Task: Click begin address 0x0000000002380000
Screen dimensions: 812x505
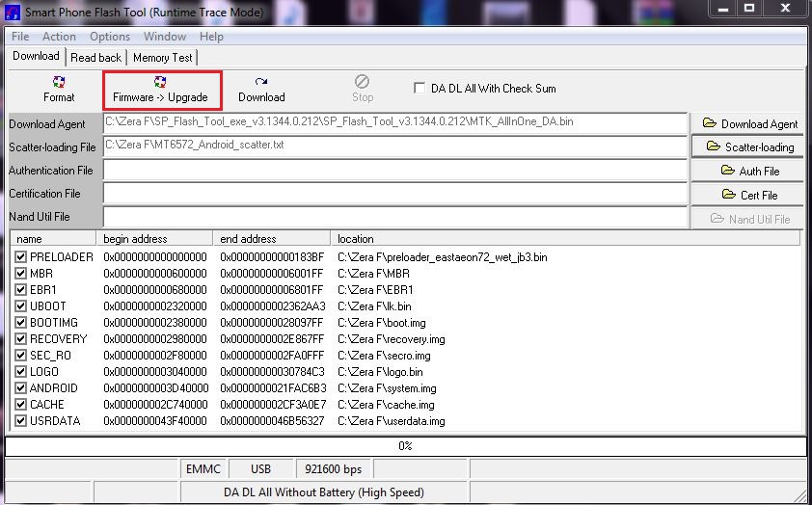Action: (x=155, y=323)
